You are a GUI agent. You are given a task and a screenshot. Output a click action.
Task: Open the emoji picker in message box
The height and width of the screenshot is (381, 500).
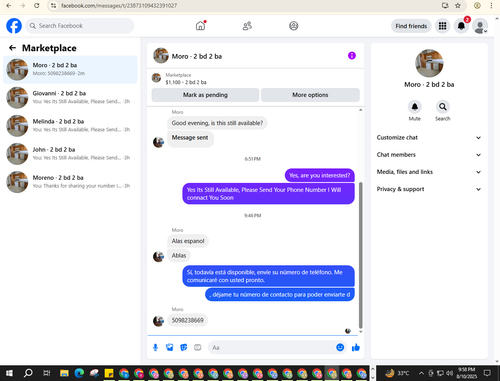click(x=340, y=347)
